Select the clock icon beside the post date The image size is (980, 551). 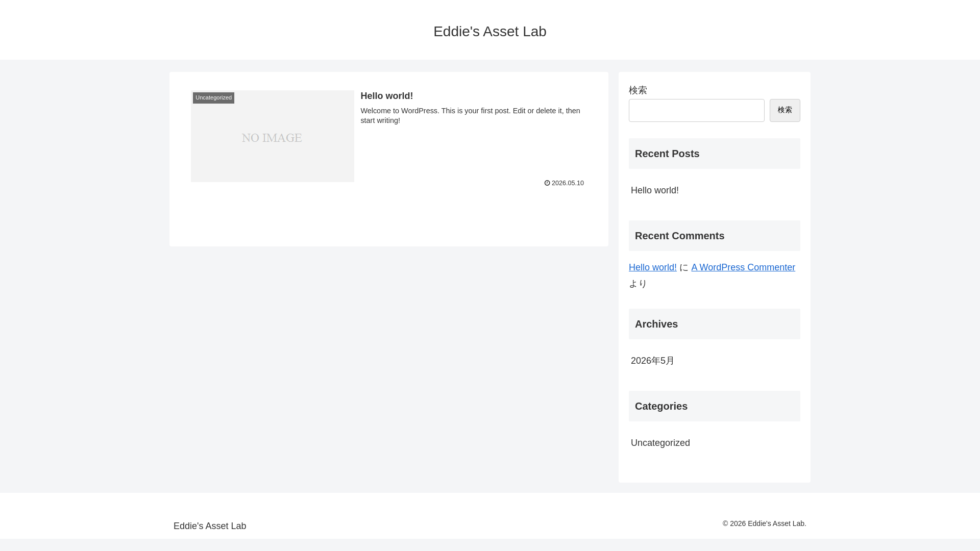click(x=547, y=183)
